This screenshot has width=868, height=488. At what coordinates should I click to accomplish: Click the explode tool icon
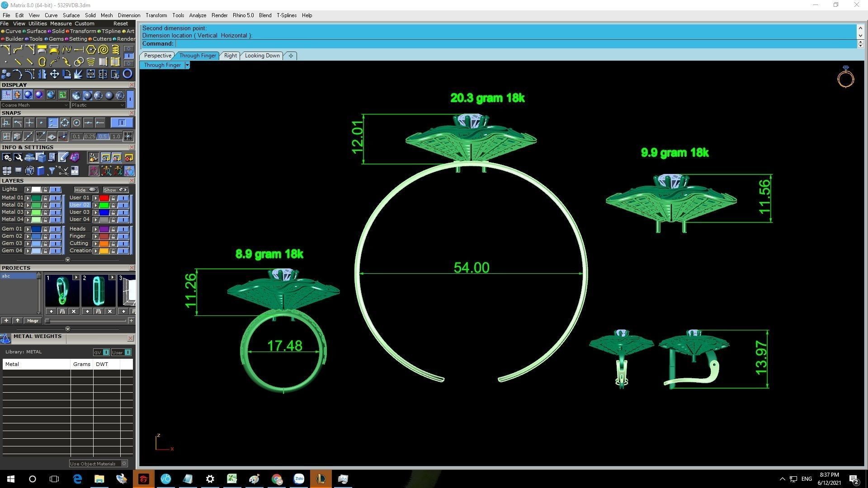[78, 74]
